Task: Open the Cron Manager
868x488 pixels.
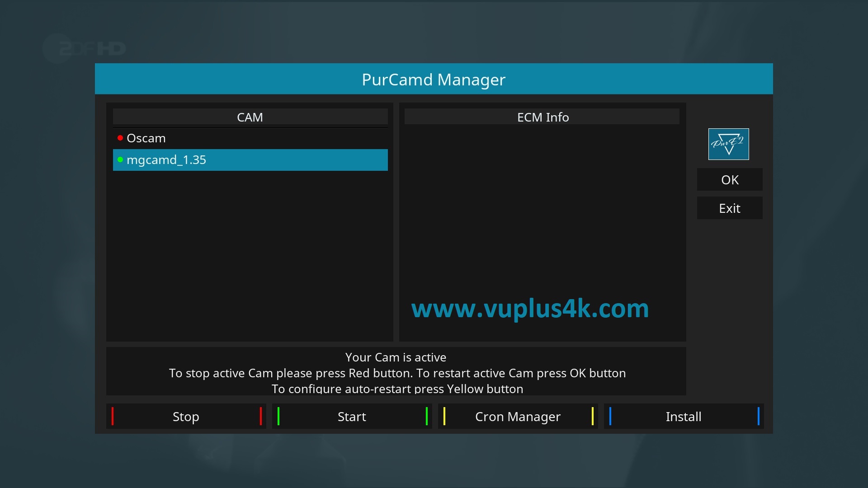Action: [x=518, y=416]
